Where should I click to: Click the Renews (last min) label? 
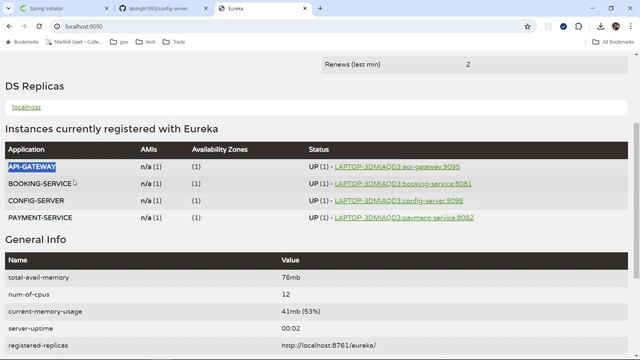point(352,64)
